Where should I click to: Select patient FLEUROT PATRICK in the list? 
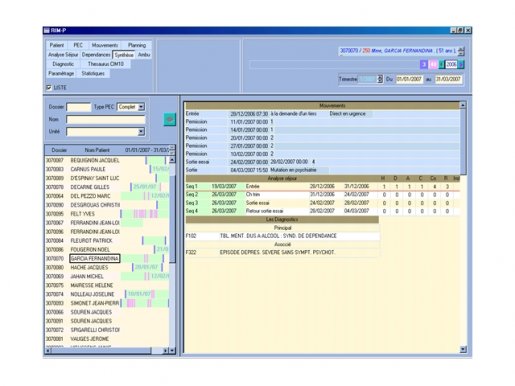[91, 241]
